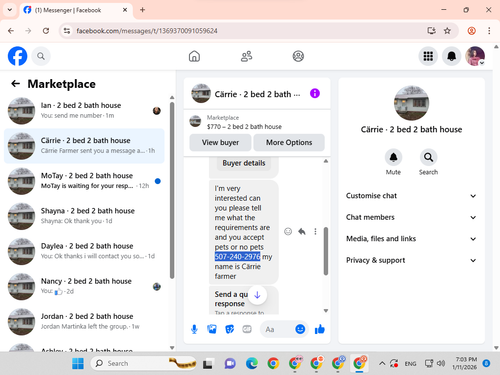Image resolution: width=500 pixels, height=375 pixels.
Task: Open Windows Start button
Action: 78,363
